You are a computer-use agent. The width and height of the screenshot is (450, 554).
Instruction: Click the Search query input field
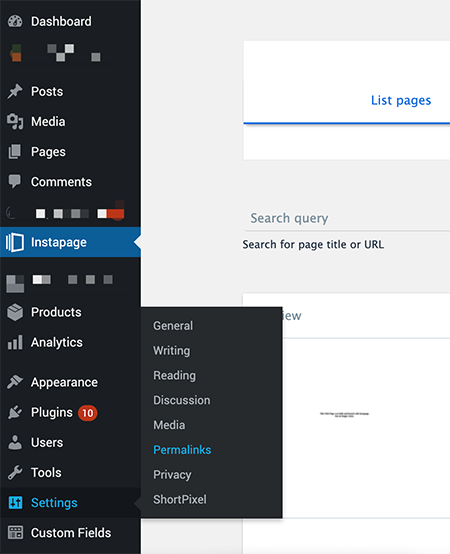pyautogui.click(x=347, y=218)
